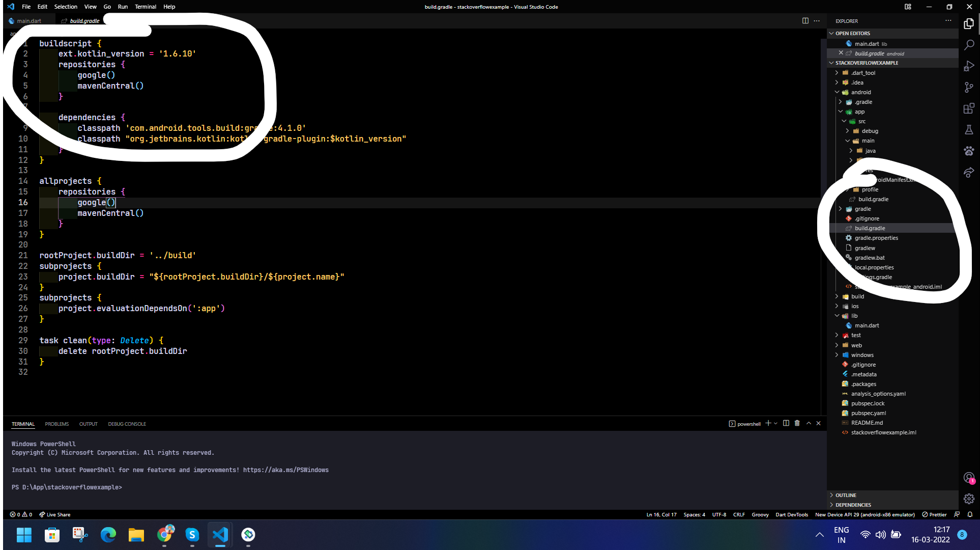Viewport: 980px width, 550px height.
Task: Customize layout from the title bar
Action: 908,7
